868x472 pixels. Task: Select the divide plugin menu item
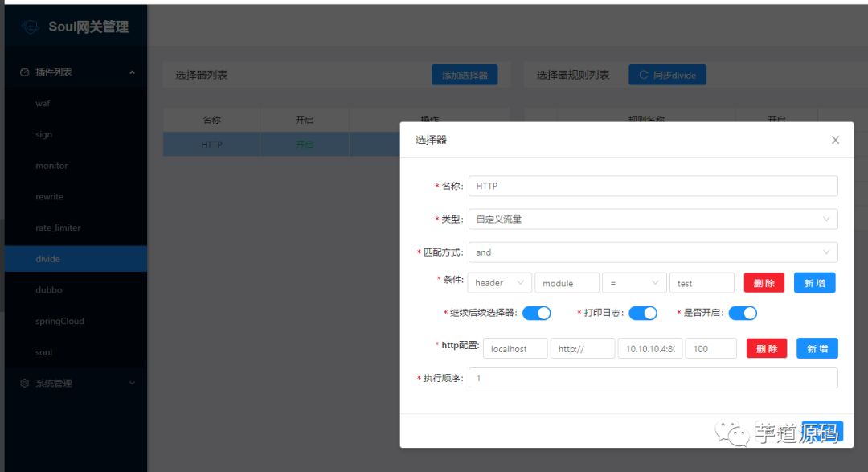pos(76,259)
